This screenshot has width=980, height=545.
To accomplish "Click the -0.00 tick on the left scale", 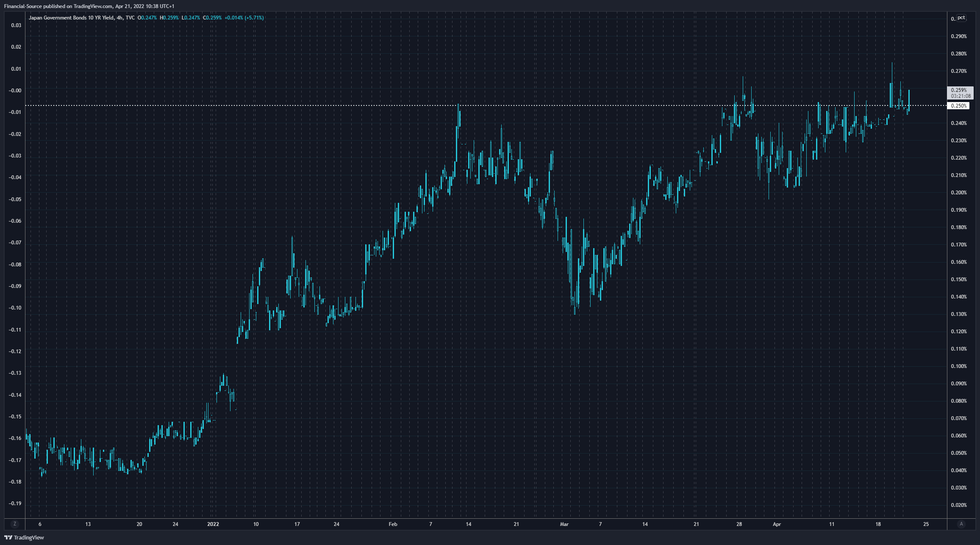I will click(15, 91).
